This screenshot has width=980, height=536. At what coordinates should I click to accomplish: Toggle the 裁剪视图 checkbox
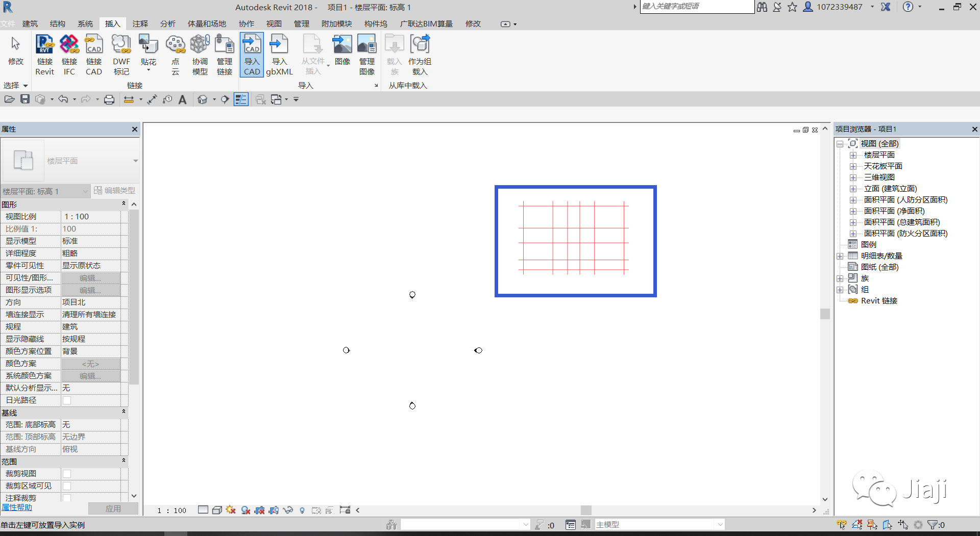click(67, 474)
